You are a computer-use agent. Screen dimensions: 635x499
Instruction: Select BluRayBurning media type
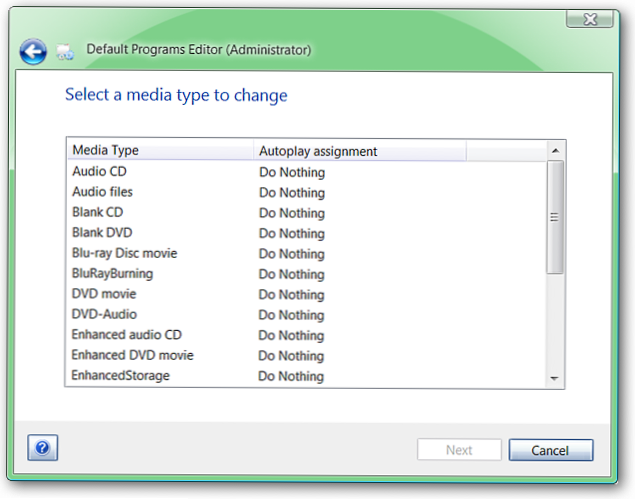pyautogui.click(x=307, y=273)
